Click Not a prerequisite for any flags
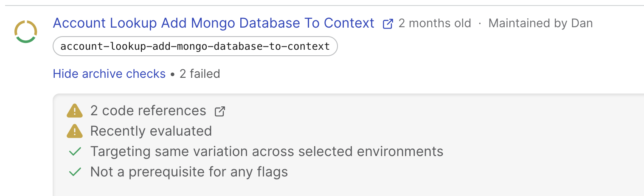644x196 pixels. (x=189, y=172)
